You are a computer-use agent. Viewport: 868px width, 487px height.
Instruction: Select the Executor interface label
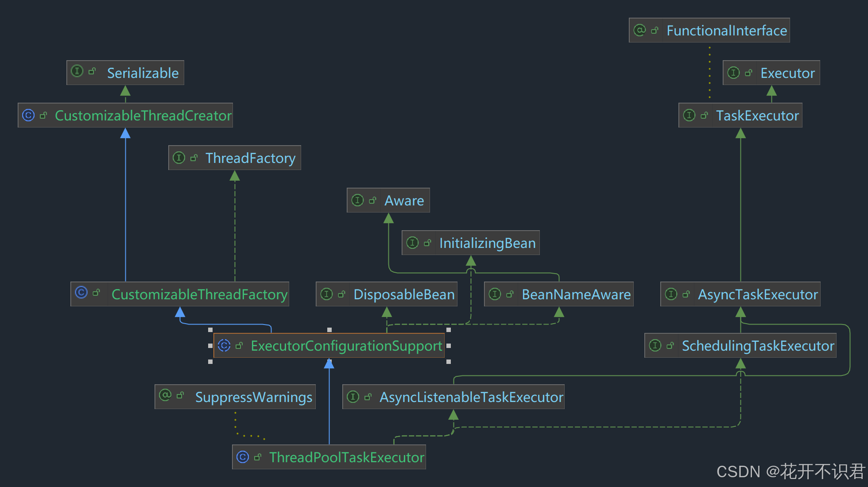point(787,73)
